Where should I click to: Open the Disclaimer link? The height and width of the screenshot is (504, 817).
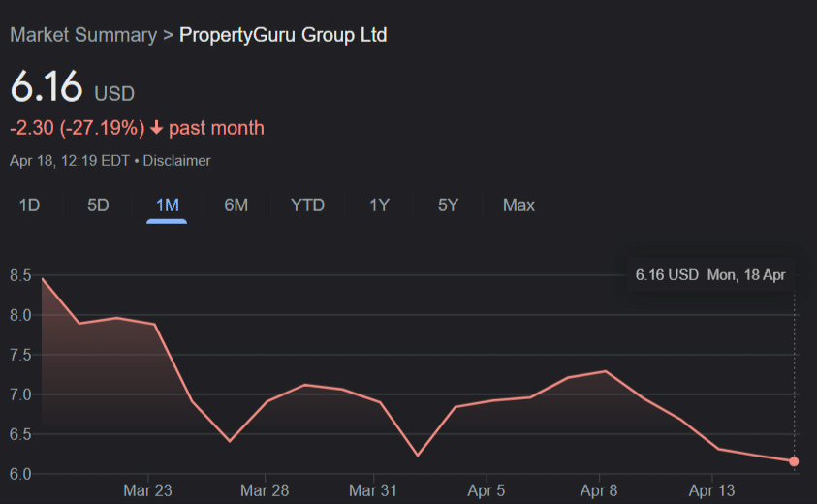176,161
